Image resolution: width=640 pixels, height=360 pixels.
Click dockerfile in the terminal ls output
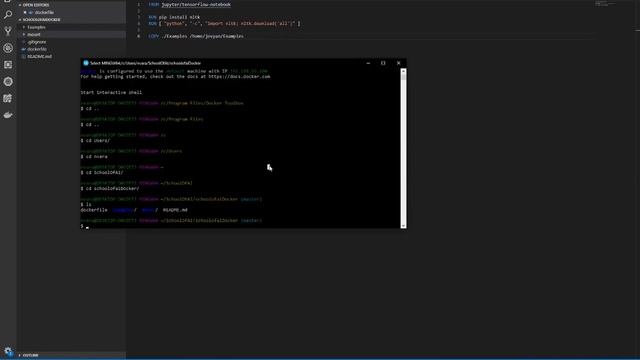pos(94,210)
